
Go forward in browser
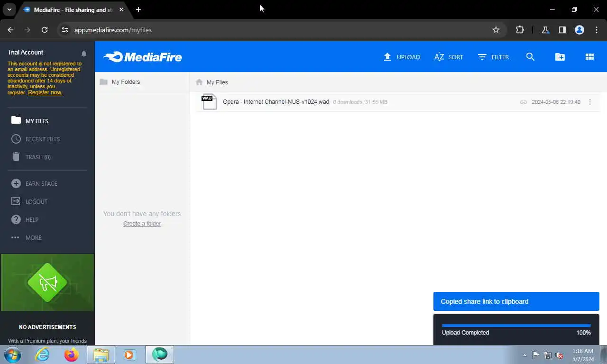point(28,30)
